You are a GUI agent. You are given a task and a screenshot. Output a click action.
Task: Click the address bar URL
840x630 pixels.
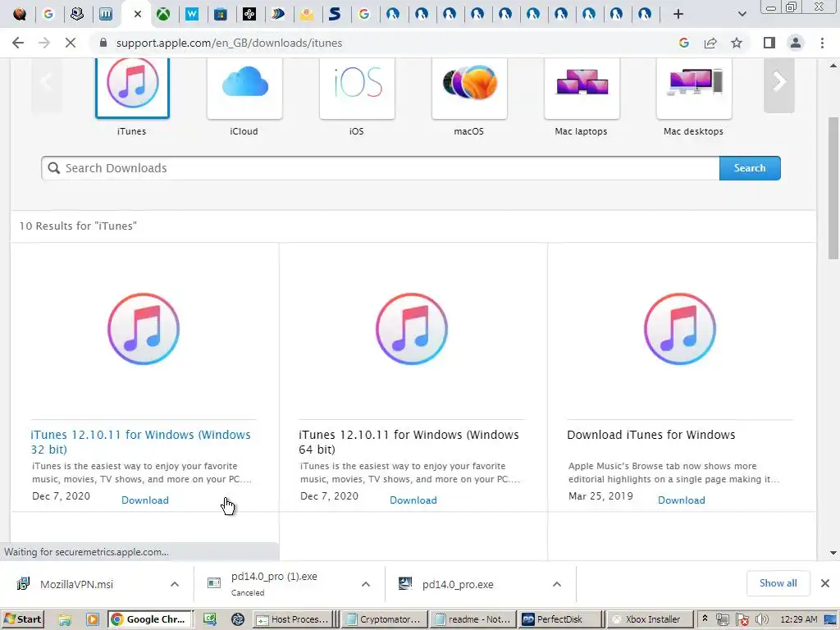click(229, 43)
